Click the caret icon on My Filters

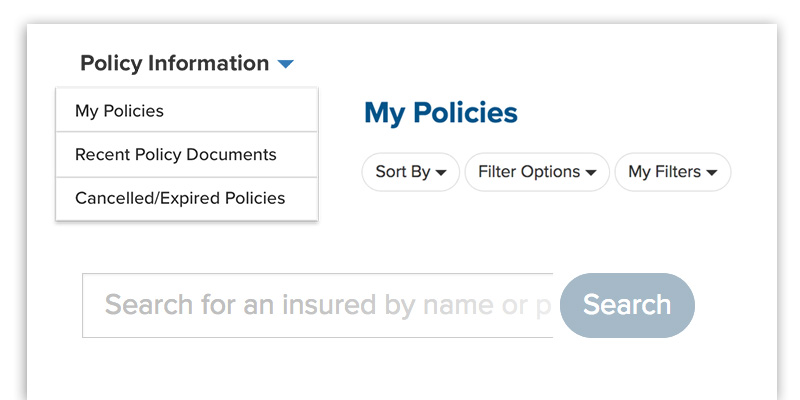(712, 173)
